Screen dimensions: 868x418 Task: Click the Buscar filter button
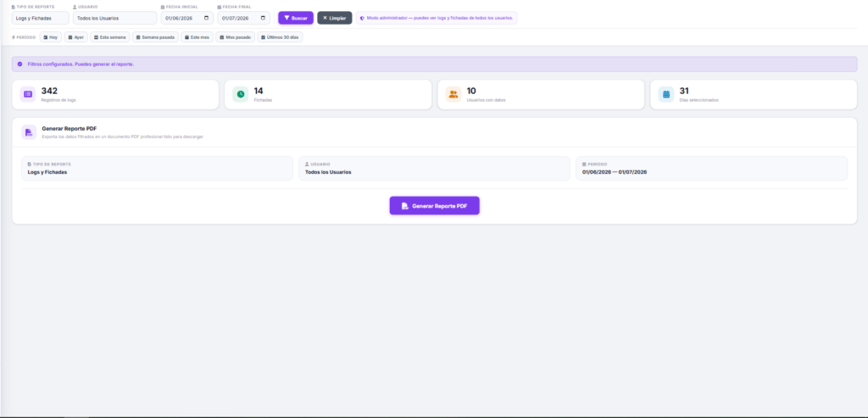(296, 19)
